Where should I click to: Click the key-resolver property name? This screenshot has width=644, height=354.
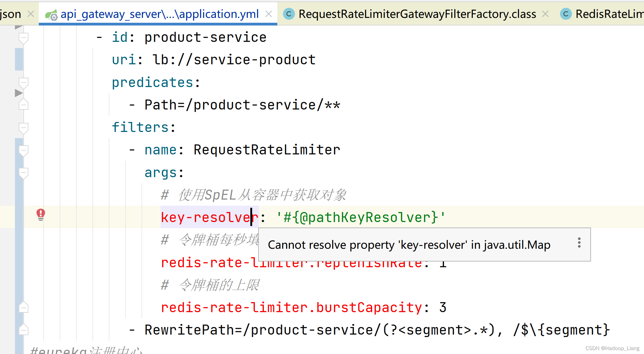(209, 217)
